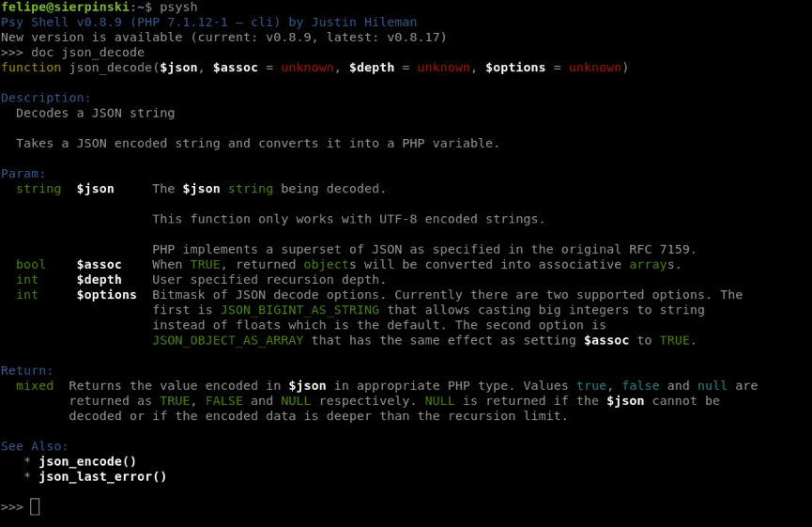Click the 'bool' type label for $assoc

(31, 264)
